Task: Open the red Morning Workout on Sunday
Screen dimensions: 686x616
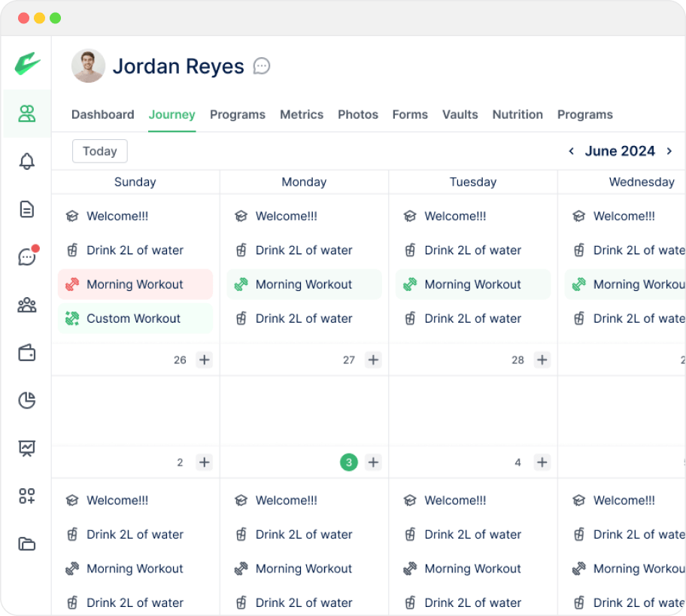Action: 135,284
